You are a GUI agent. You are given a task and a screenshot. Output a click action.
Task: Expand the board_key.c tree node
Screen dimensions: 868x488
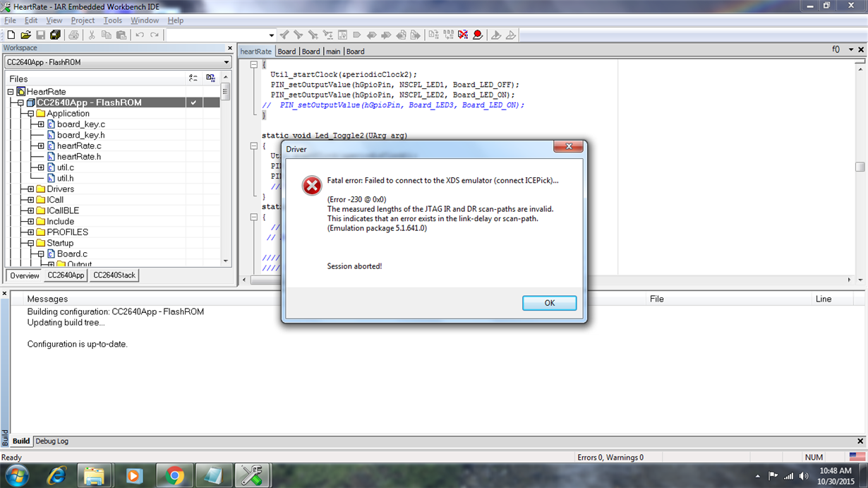(41, 124)
